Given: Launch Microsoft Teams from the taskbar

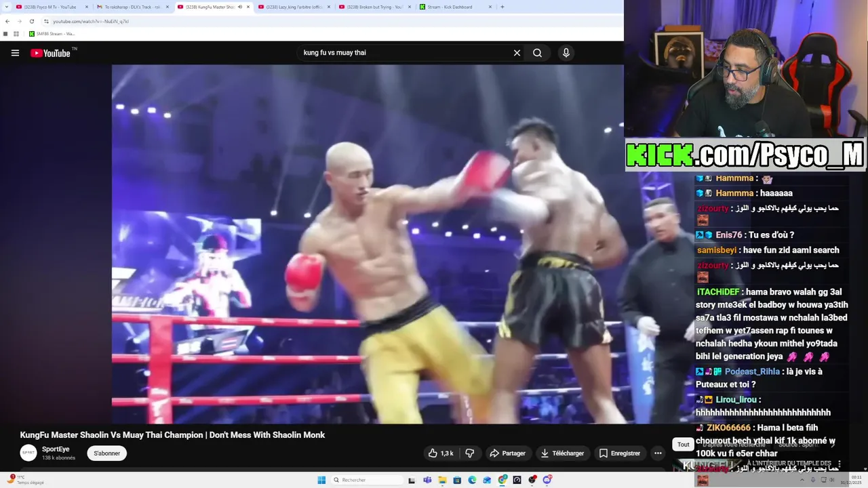Looking at the screenshot, I should pyautogui.click(x=427, y=480).
